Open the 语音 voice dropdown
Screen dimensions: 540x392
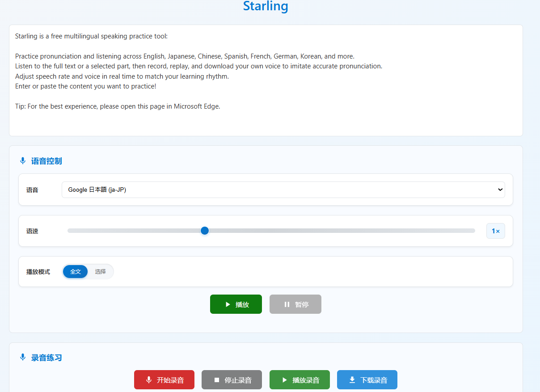click(x=283, y=190)
